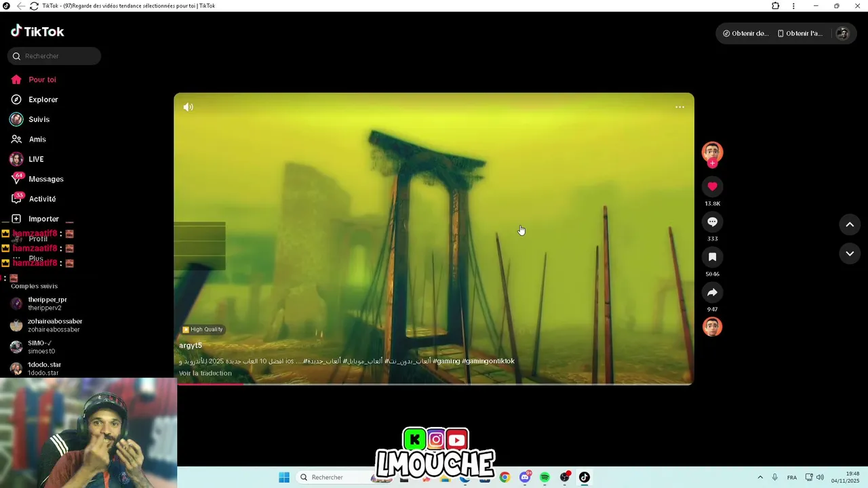The image size is (868, 488).
Task: Open Google Chrome from the taskbar
Action: point(505,477)
